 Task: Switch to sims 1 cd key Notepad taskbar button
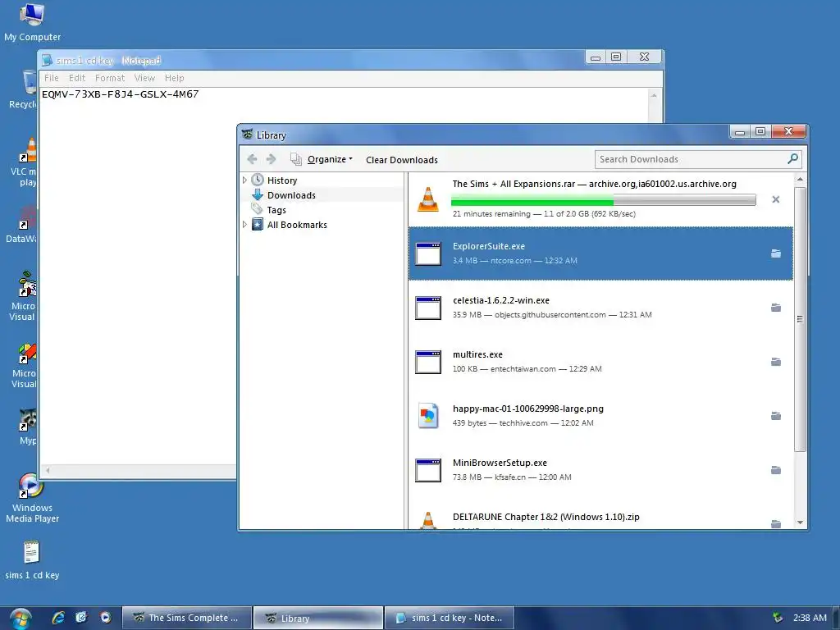tap(450, 618)
